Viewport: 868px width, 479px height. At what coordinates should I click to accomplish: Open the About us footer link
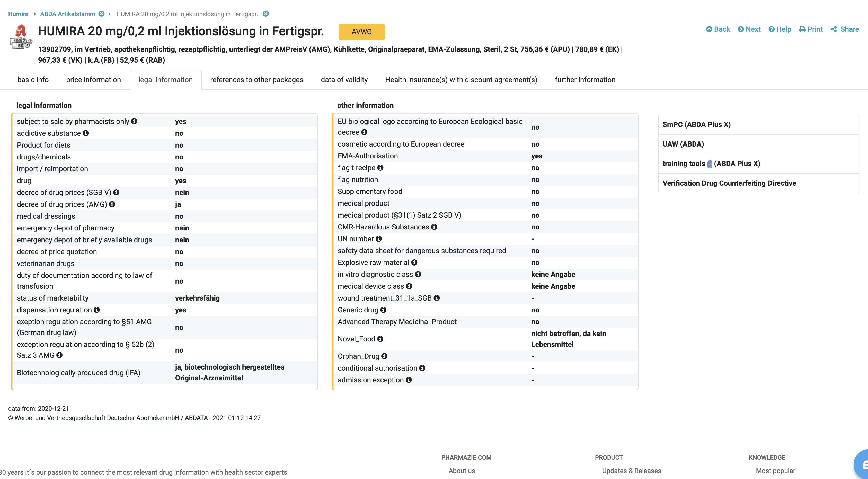click(462, 471)
